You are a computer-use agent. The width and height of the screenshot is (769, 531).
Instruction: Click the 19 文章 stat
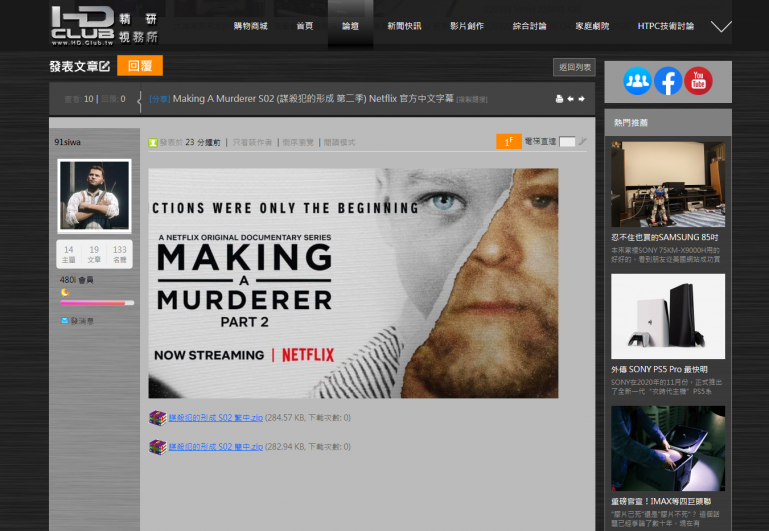click(x=94, y=254)
